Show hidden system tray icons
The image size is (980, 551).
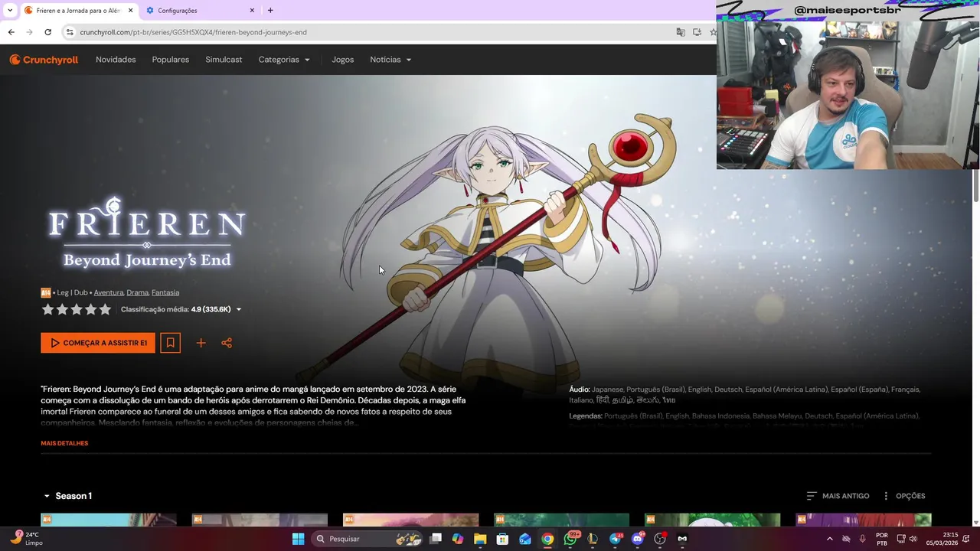tap(829, 539)
